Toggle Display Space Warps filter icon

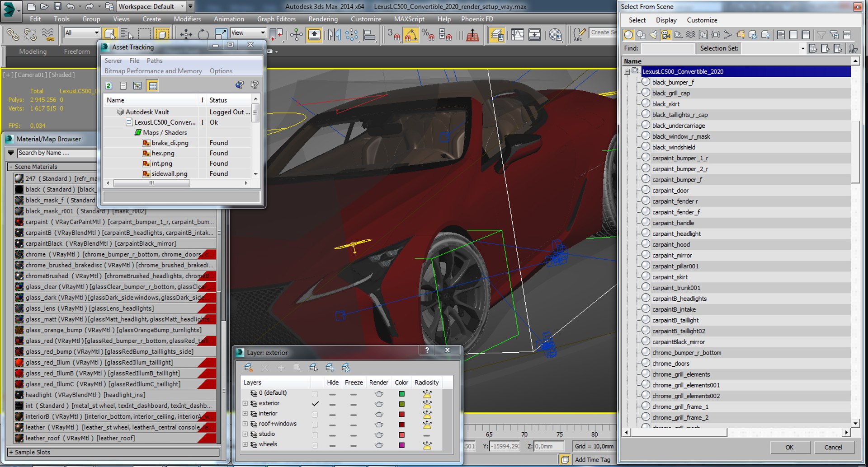[690, 35]
